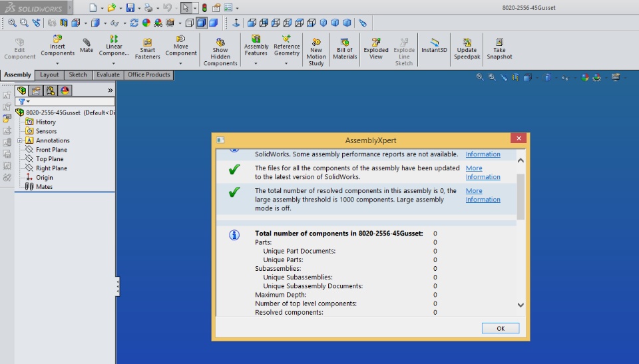Click the Exploded View tool

pyautogui.click(x=375, y=49)
